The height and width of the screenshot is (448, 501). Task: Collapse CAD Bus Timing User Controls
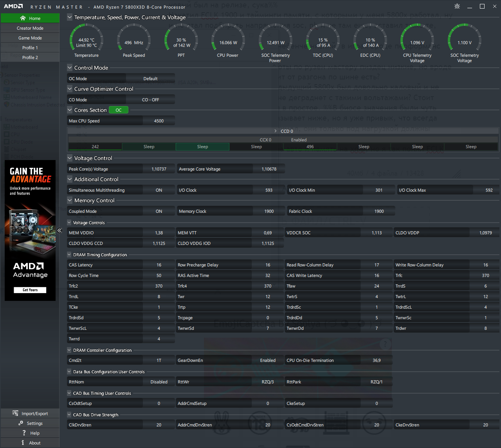pyautogui.click(x=69, y=393)
